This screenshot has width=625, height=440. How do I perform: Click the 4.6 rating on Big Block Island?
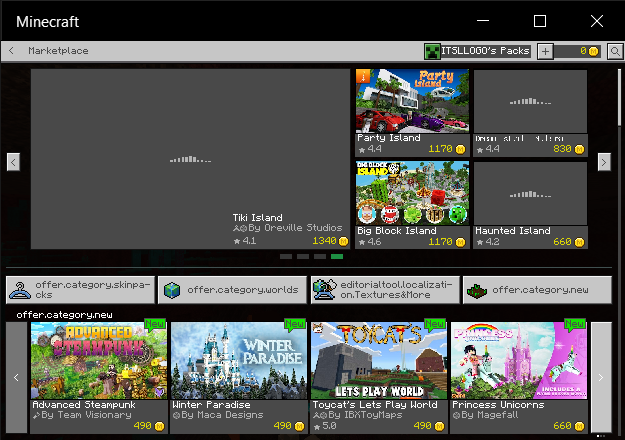pyautogui.click(x=369, y=242)
